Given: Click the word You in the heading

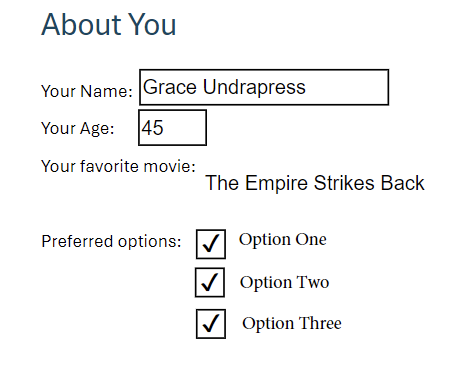Looking at the screenshot, I should [152, 24].
